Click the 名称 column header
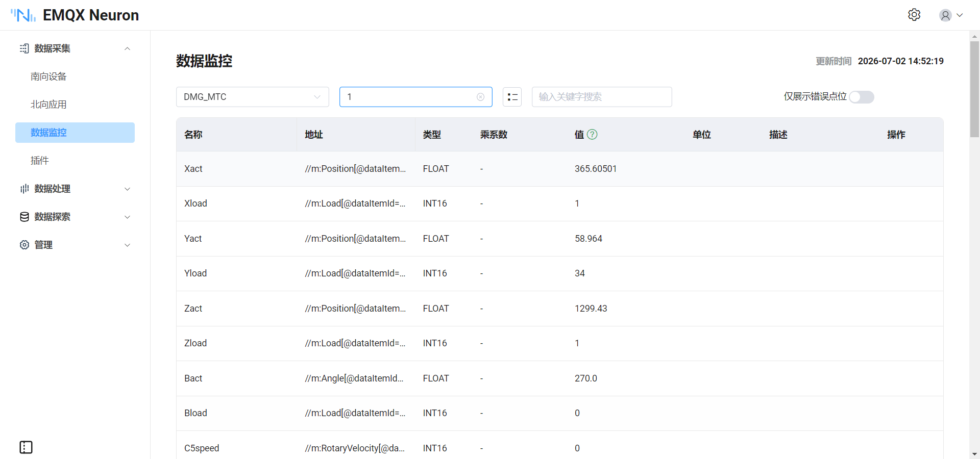Viewport: 980px width, 459px height. point(193,135)
